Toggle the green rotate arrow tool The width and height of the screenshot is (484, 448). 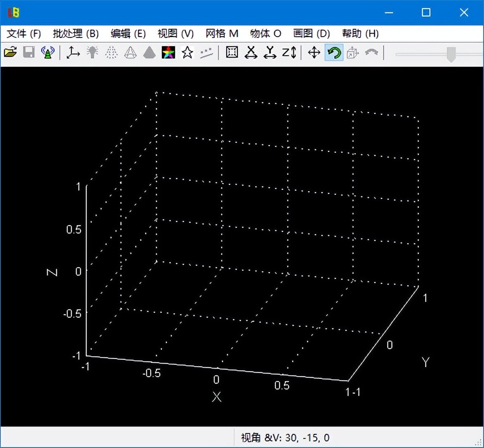(334, 52)
